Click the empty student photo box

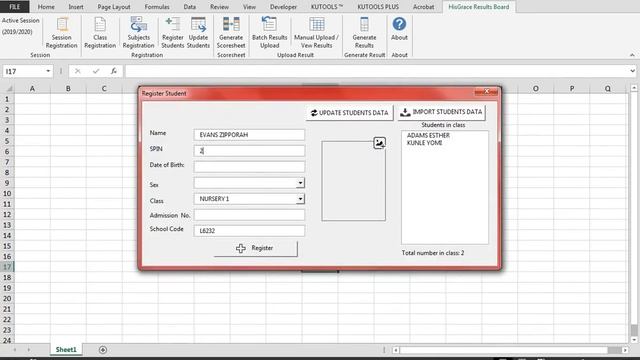pos(353,181)
